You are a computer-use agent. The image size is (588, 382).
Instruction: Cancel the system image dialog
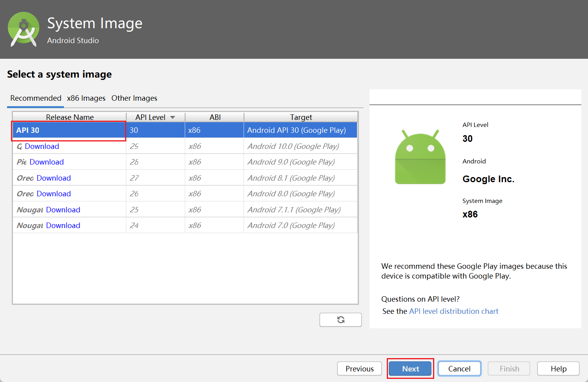tap(459, 369)
